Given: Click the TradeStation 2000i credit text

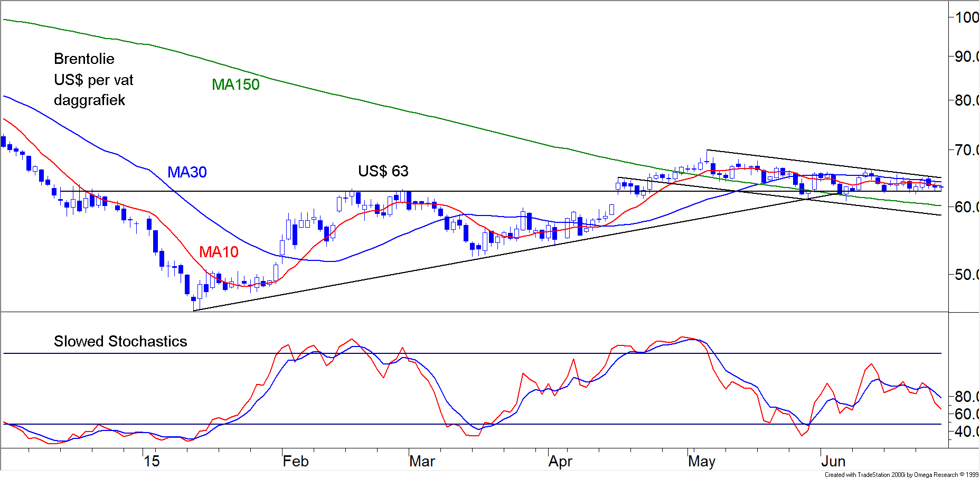Looking at the screenshot, I should (x=901, y=474).
